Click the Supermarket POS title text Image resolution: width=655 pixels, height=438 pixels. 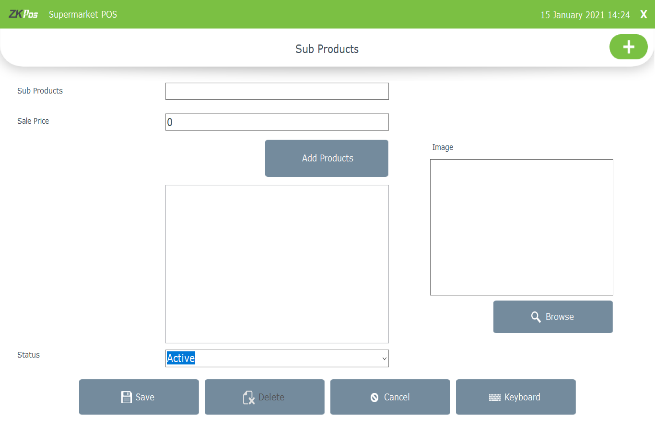(x=83, y=15)
